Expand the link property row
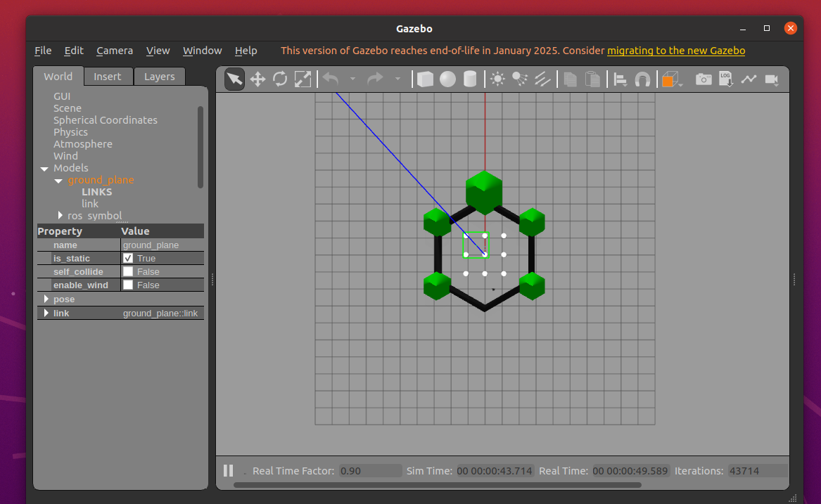This screenshot has width=821, height=504. pos(46,313)
